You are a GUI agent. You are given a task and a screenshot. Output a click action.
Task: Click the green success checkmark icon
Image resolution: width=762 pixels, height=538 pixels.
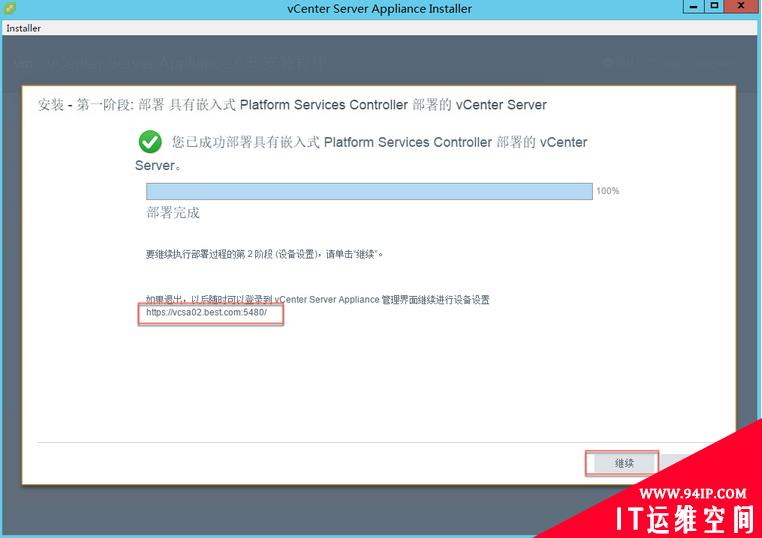click(x=150, y=142)
